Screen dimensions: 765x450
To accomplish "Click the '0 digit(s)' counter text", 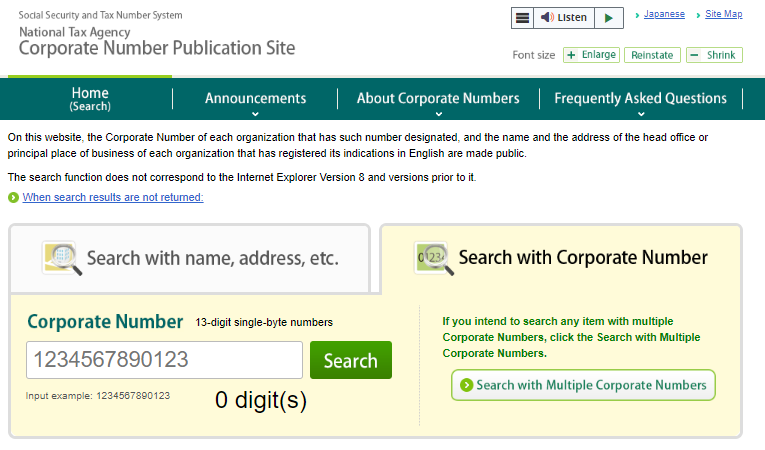I will (261, 400).
